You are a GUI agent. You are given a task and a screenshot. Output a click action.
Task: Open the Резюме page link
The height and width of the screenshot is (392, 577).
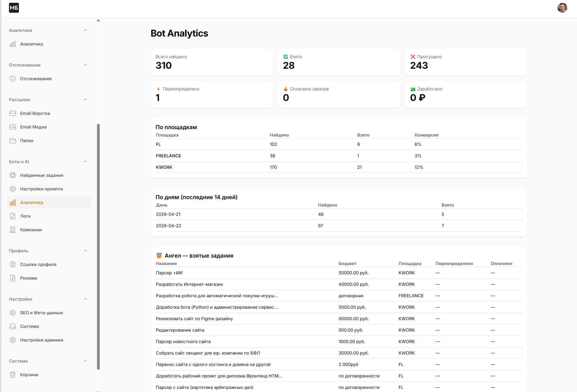[x=29, y=278]
